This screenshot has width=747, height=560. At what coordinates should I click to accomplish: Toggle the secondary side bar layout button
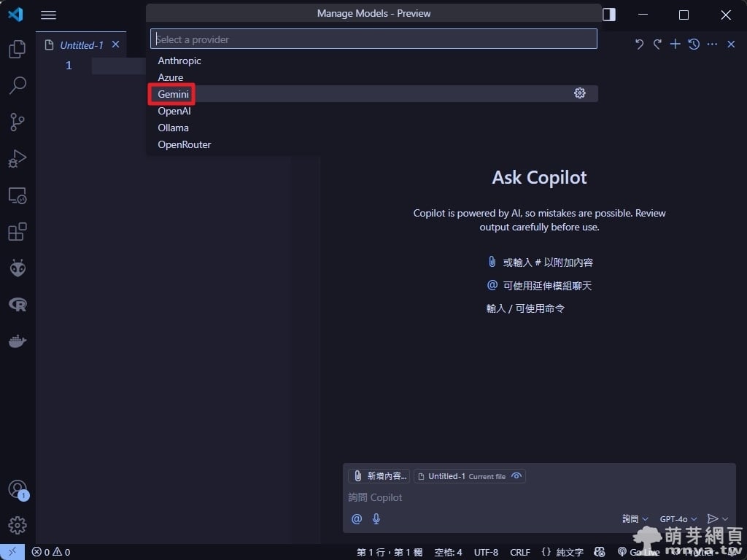[x=609, y=15]
